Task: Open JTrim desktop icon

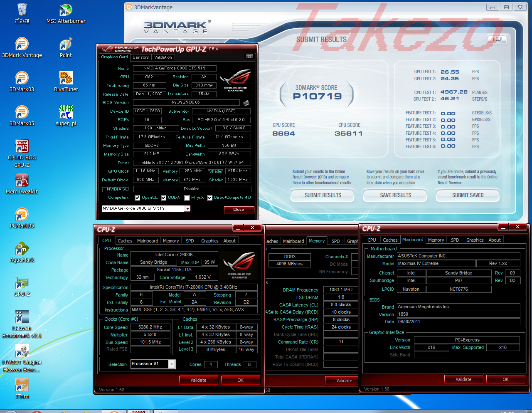Action: (x=22, y=388)
